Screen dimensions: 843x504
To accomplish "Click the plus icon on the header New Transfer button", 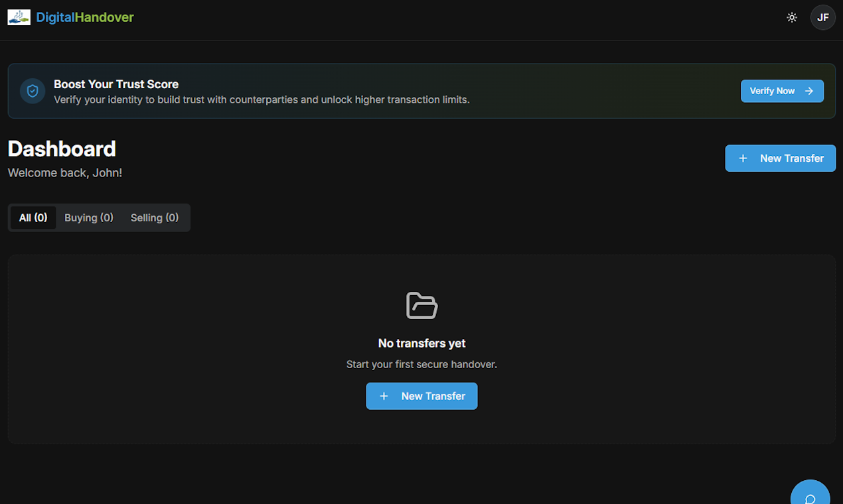I will click(x=744, y=158).
